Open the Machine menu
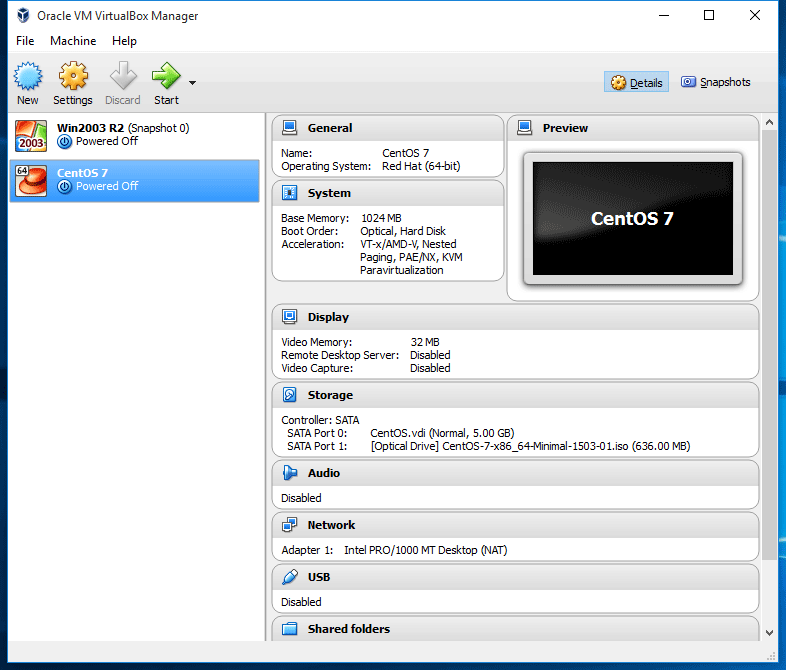This screenshot has width=786, height=670. (x=73, y=41)
